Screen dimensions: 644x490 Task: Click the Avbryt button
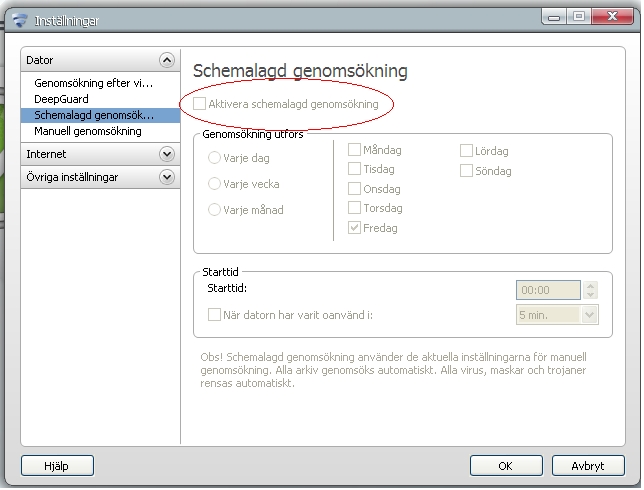click(x=588, y=465)
